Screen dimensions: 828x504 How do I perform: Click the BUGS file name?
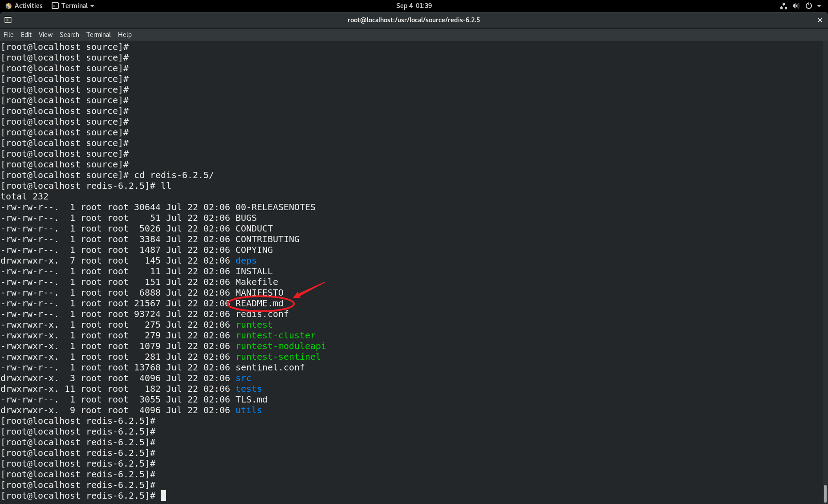point(246,218)
